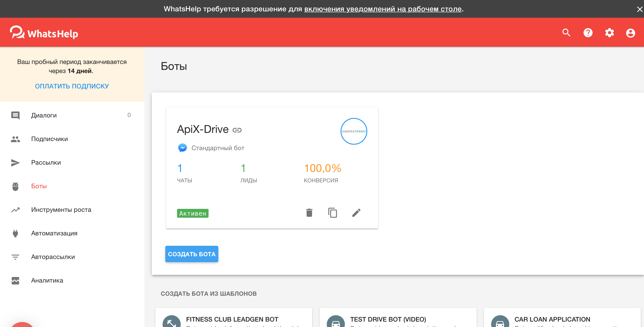This screenshot has height=327, width=644.
Task: Click the ЛИДЫ count value
Action: (x=243, y=168)
